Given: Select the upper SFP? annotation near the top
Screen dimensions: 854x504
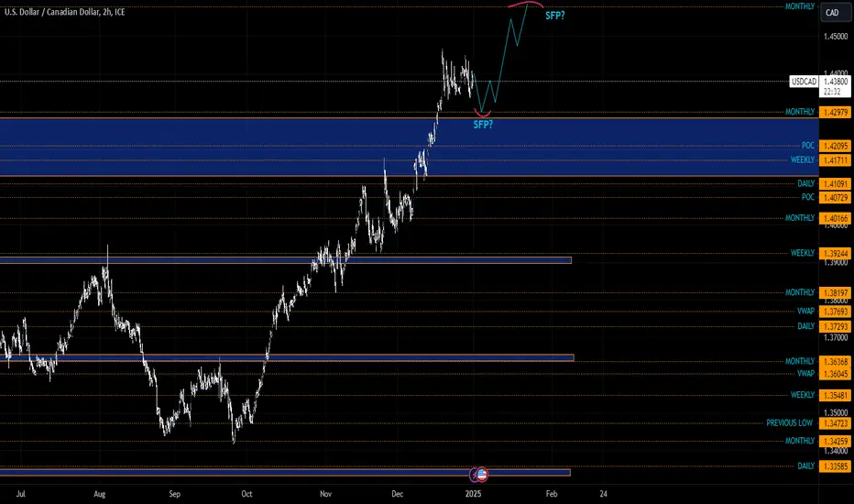Looking at the screenshot, I should coord(555,16).
